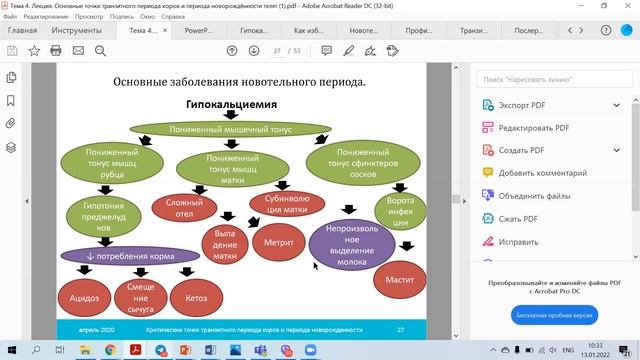Expand the left navigation pane arrow
The image size is (640, 360).
tap(27, 201)
